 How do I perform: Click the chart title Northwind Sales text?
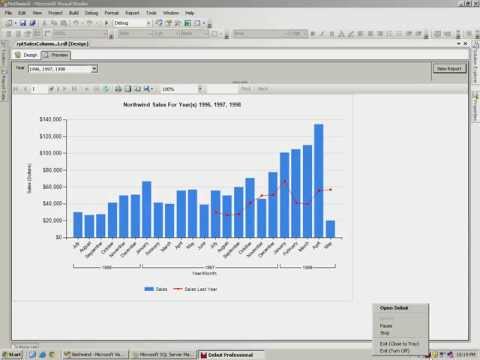pos(182,105)
